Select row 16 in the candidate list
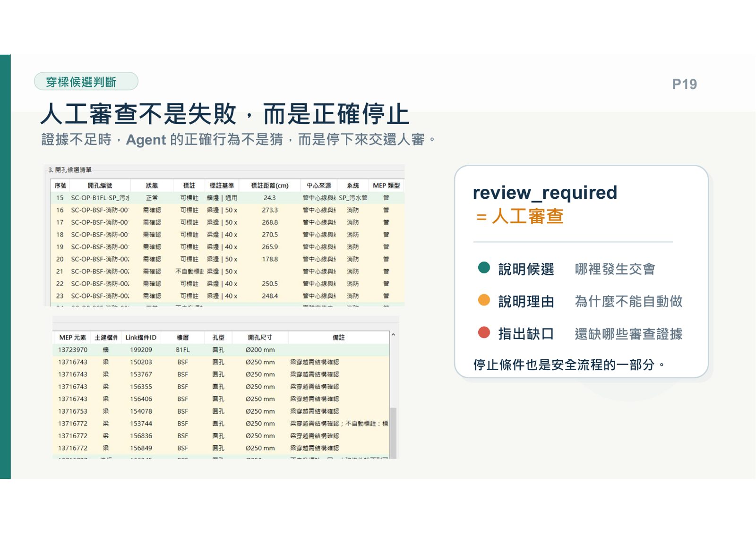756x534 pixels. (x=227, y=210)
